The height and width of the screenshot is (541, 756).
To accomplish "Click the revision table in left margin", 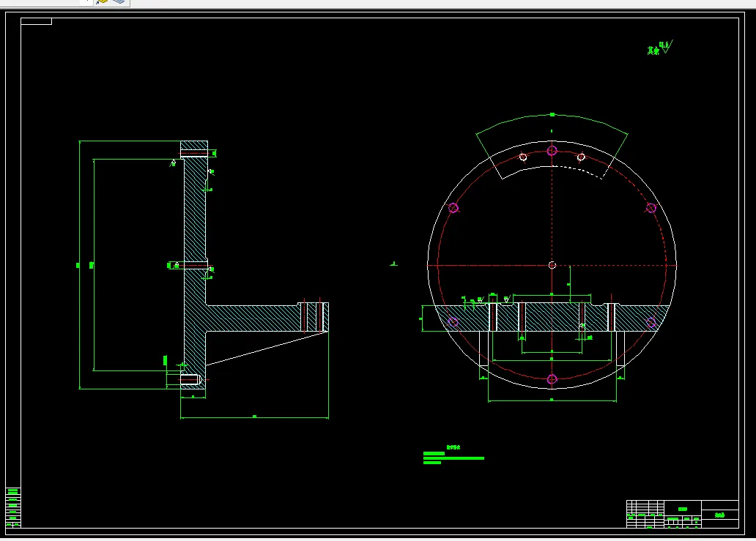I will [13, 507].
